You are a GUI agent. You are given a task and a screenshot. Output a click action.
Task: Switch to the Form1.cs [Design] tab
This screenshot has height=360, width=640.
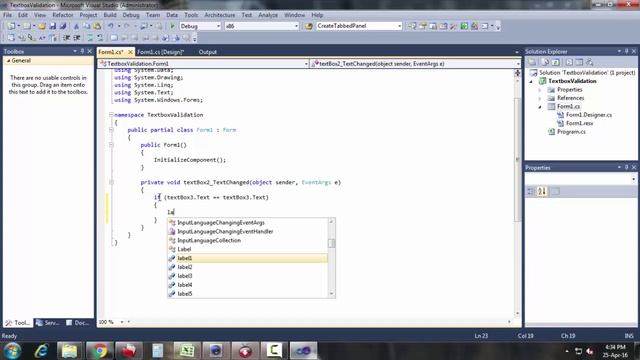point(160,52)
